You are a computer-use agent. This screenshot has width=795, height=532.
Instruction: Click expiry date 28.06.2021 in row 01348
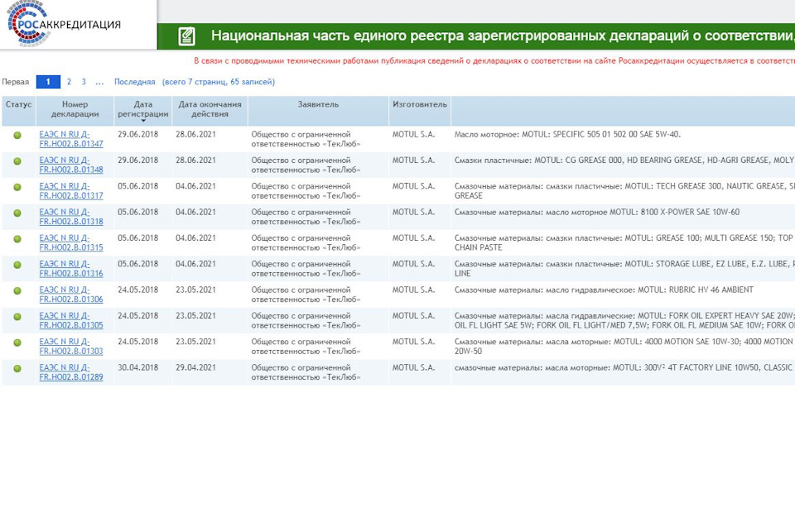(x=195, y=161)
